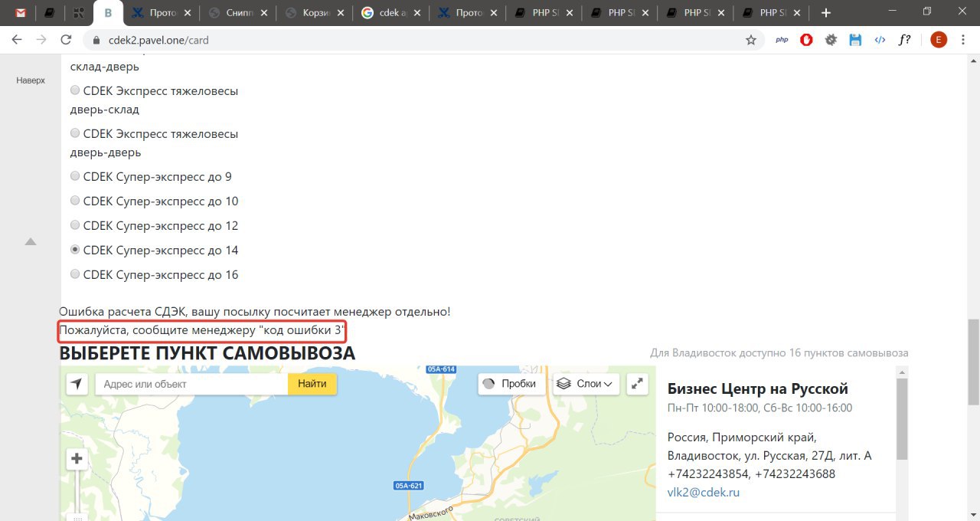Image resolution: width=980 pixels, height=521 pixels.
Task: Choose CDEK Супер-экспресс до 10
Action: tap(75, 201)
